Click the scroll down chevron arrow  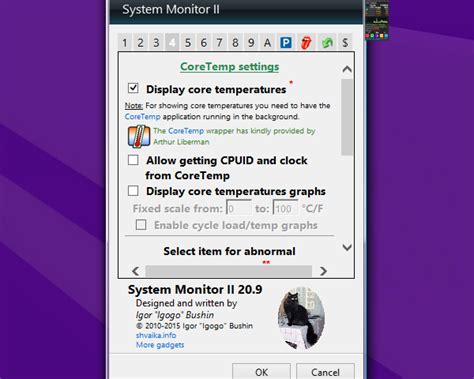point(347,247)
